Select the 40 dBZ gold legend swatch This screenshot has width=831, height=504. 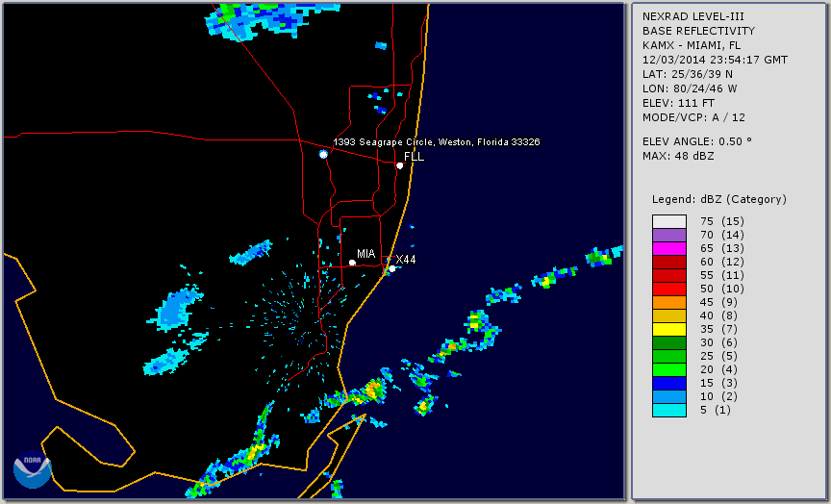point(669,315)
